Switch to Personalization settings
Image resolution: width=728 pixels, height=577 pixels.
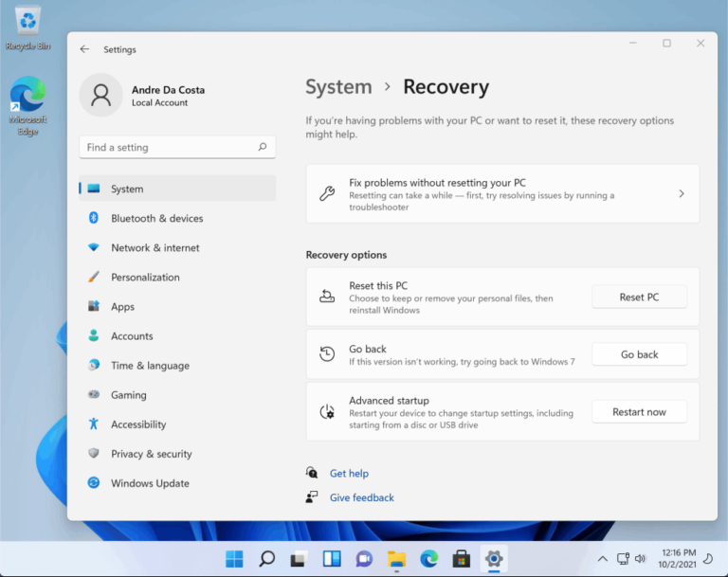[178, 277]
